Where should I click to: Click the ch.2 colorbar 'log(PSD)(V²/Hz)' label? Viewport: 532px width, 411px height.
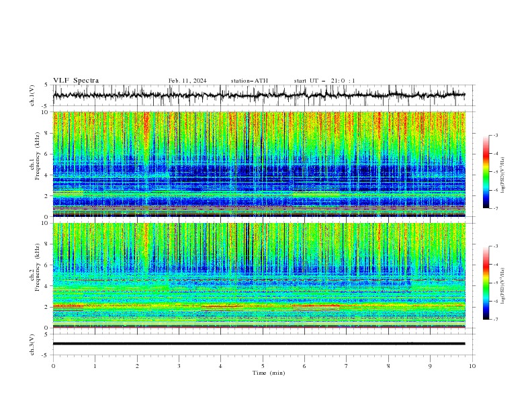point(503,286)
